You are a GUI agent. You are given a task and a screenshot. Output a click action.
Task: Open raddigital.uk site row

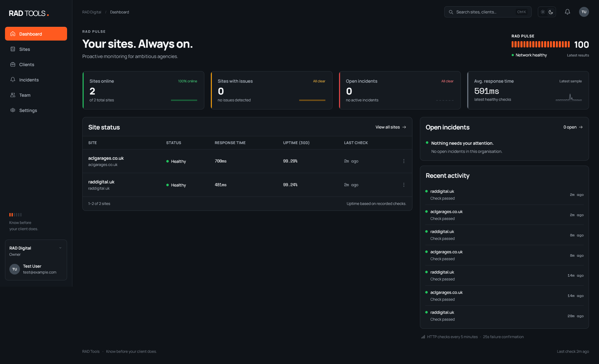pos(247,185)
